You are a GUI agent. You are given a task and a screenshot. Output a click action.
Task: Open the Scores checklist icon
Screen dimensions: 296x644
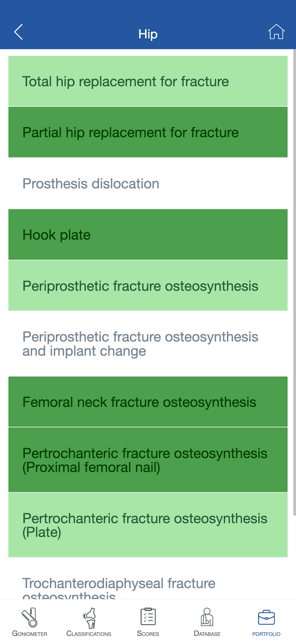(148, 617)
